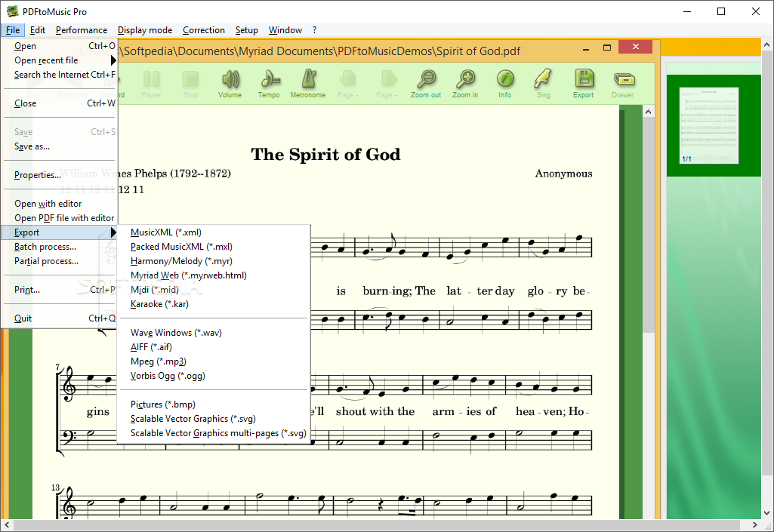Screen dimensions: 774x532
Task: Click the Zoom out magnifier
Action: click(x=427, y=79)
